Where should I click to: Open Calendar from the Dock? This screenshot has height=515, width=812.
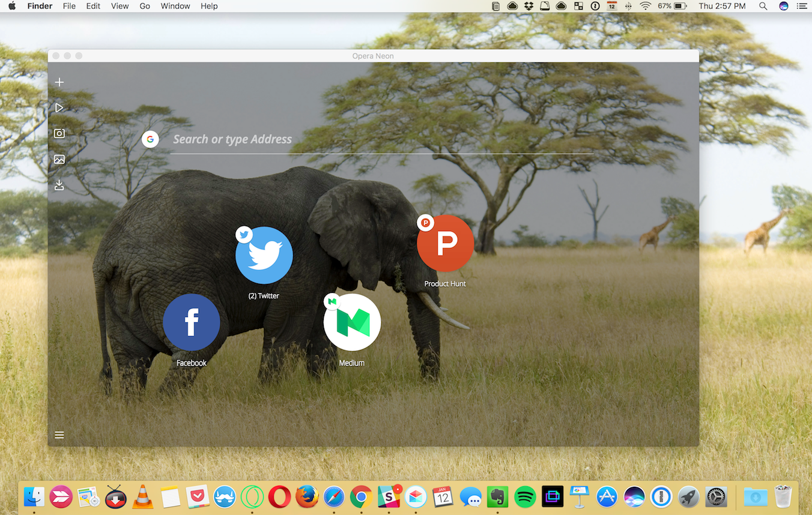tap(443, 496)
